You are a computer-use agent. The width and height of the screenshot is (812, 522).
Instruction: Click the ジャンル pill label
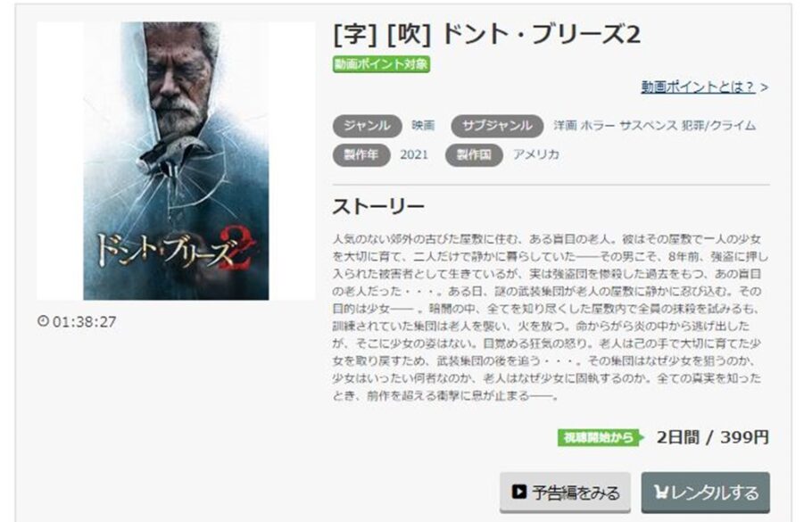coord(367,126)
